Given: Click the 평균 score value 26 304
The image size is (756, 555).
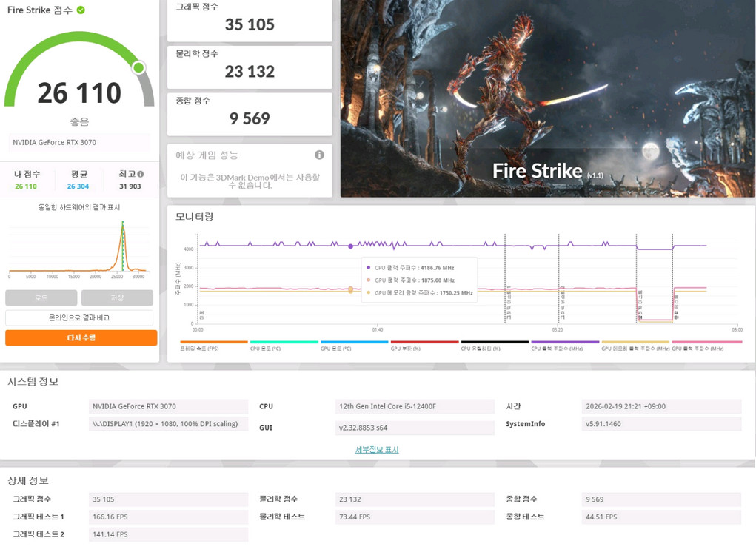Looking at the screenshot, I should pos(78,186).
